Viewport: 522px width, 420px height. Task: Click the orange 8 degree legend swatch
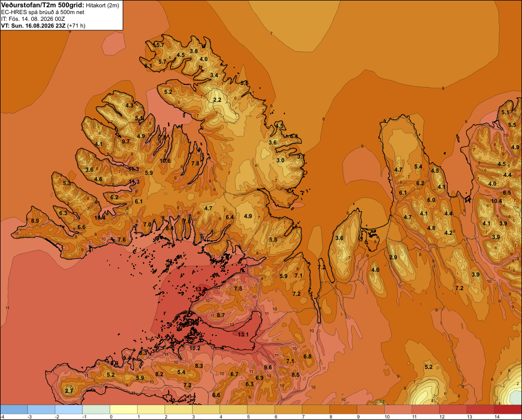point(343,410)
